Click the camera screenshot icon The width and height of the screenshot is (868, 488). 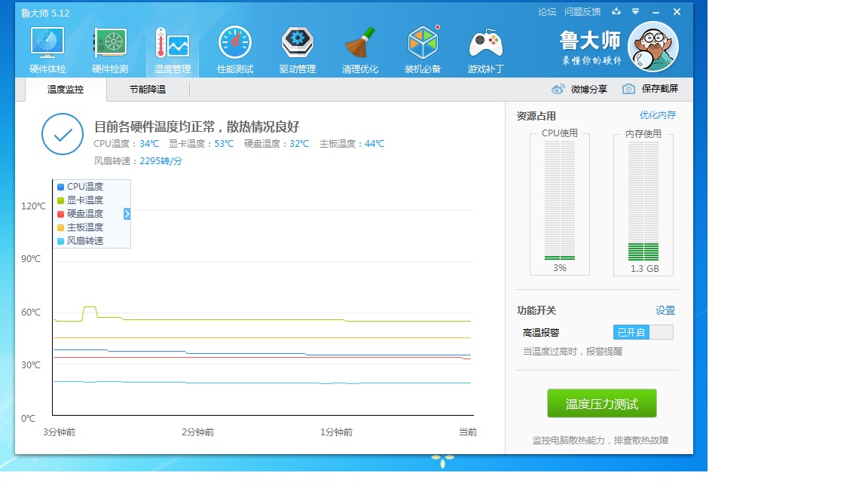click(x=628, y=89)
